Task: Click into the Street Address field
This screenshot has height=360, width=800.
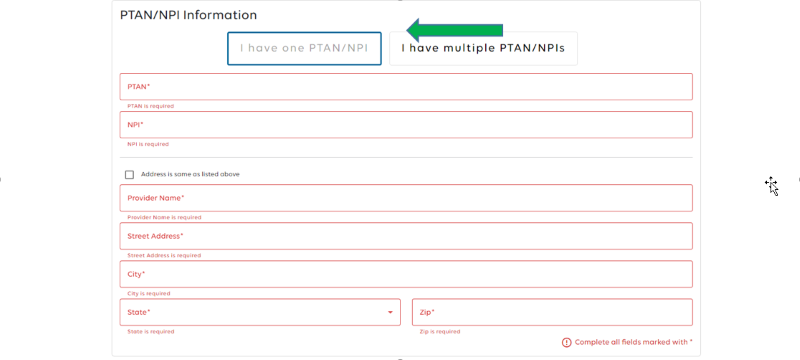Action: coord(406,236)
